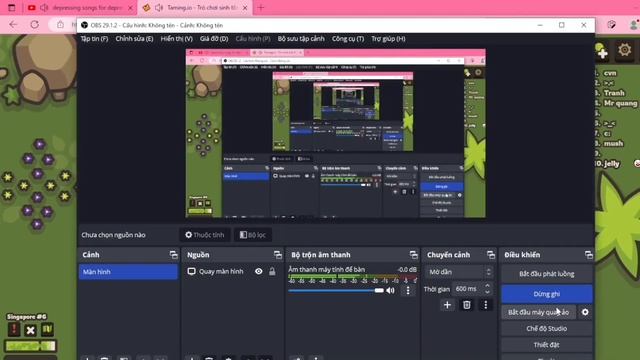Click the Singapore #6 server label
The width and height of the screenshot is (640, 360).
click(27, 316)
